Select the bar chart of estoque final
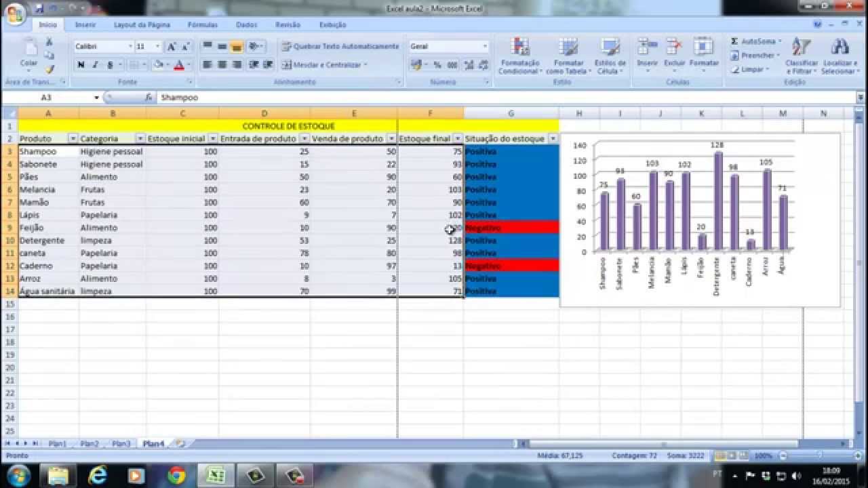868x488 pixels. pos(700,220)
